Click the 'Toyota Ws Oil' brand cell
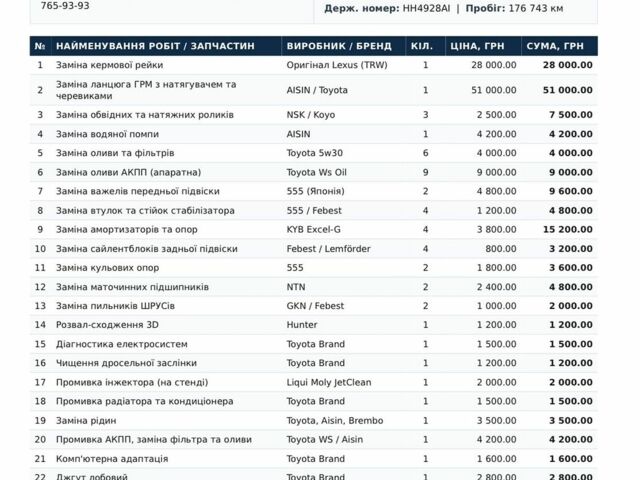The width and height of the screenshot is (640, 480). pos(316,172)
